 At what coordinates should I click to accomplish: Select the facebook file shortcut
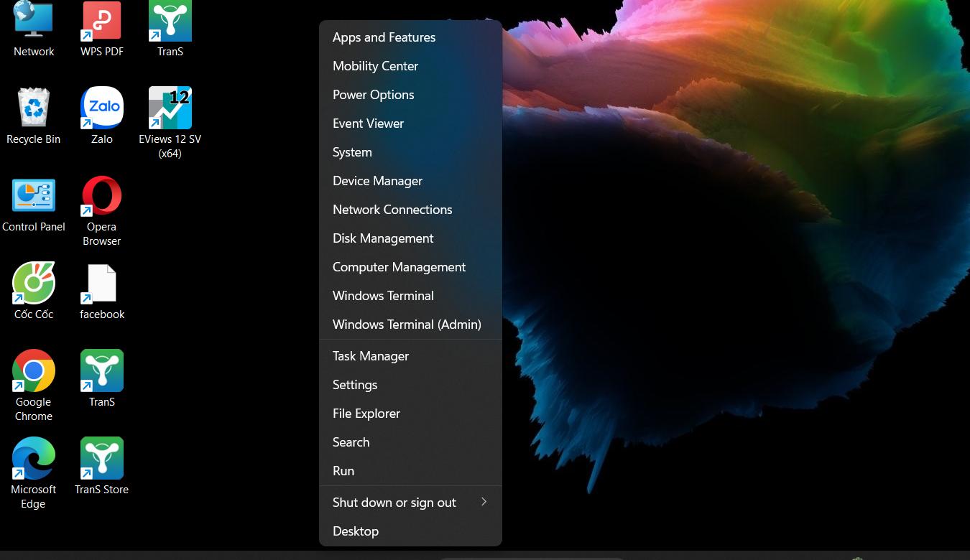[x=102, y=291]
